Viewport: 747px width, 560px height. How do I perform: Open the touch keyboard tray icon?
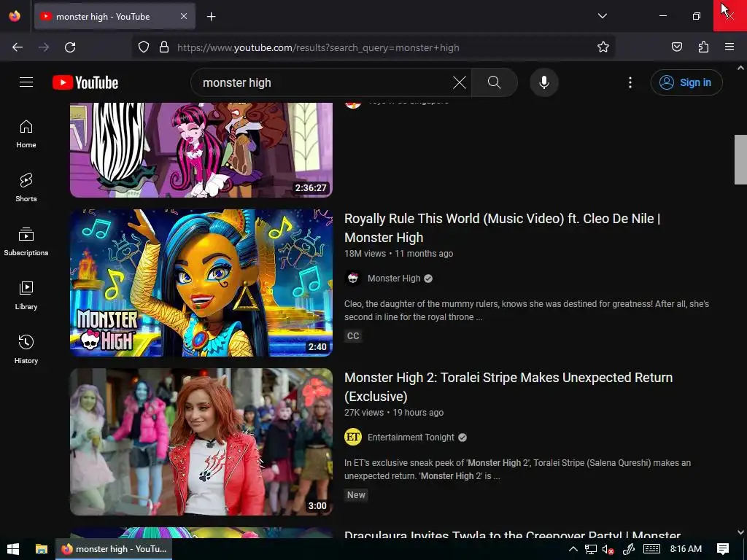pyautogui.click(x=651, y=549)
